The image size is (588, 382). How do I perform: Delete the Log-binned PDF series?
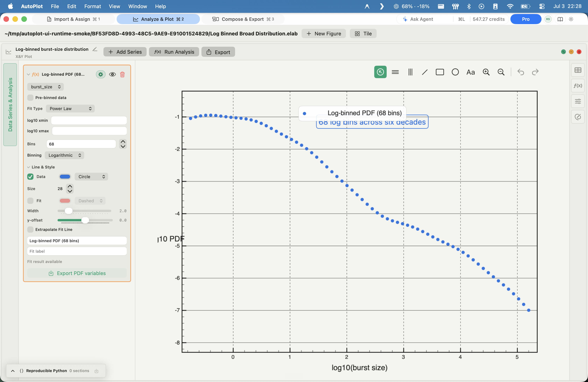point(122,74)
